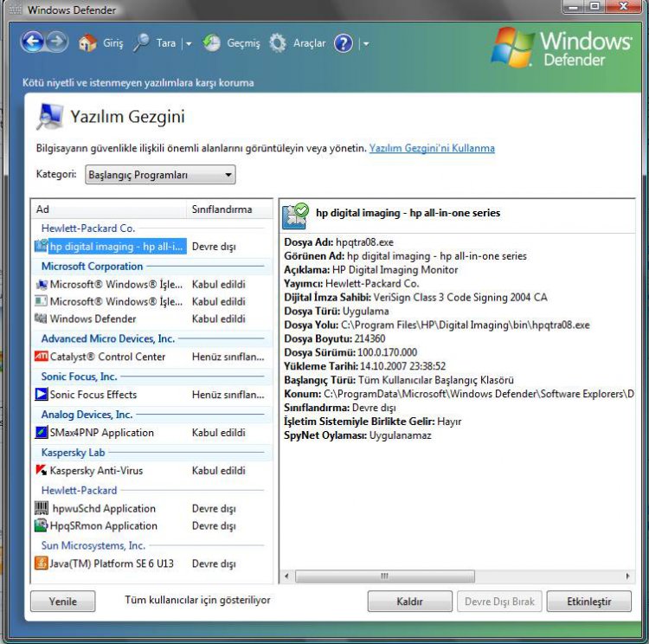Open the Tara scan toolbar label

click(166, 43)
